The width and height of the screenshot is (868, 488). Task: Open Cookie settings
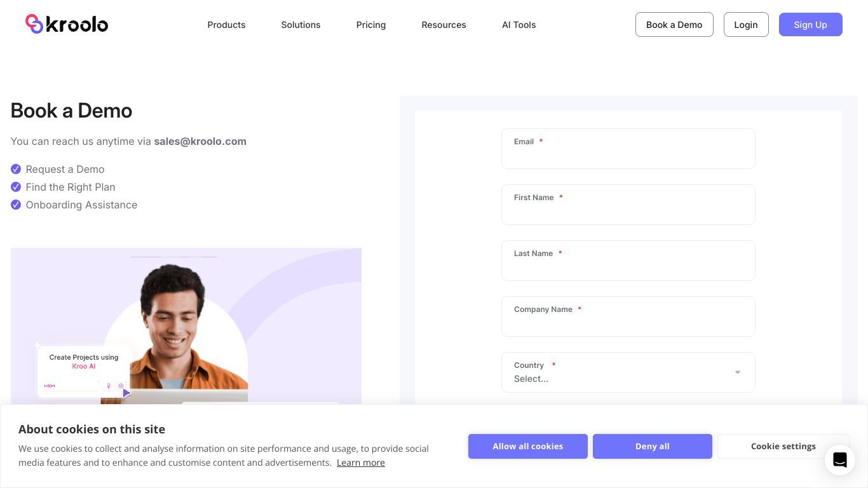pos(783,446)
